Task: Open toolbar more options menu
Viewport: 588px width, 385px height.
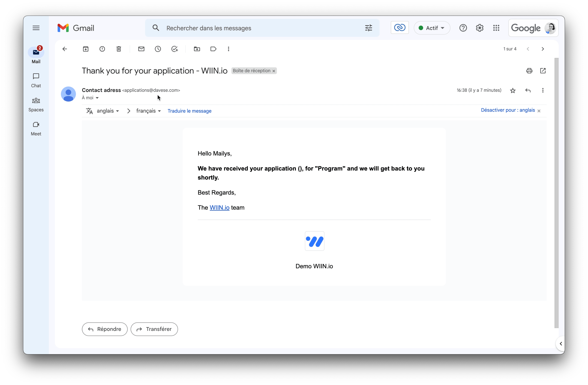Action: pyautogui.click(x=228, y=49)
